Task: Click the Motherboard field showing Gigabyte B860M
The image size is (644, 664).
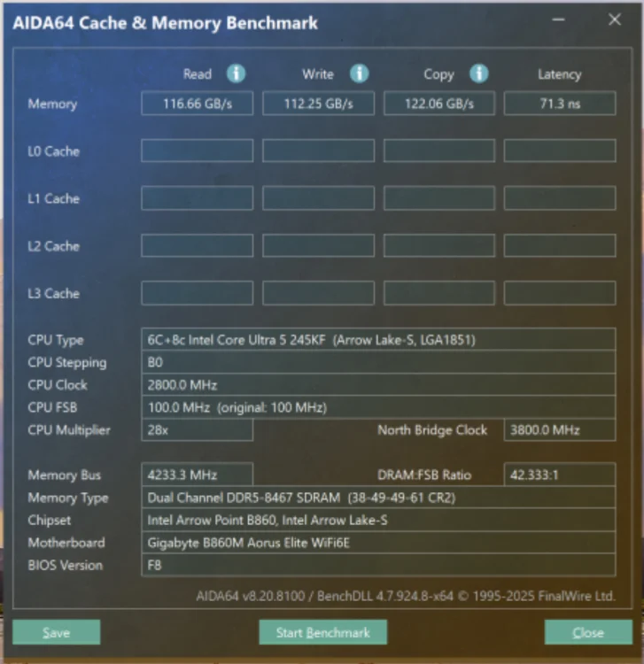Action: [379, 543]
